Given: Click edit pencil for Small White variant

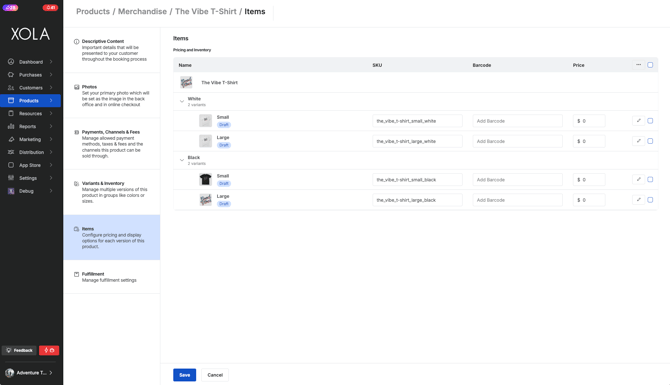Looking at the screenshot, I should point(638,120).
